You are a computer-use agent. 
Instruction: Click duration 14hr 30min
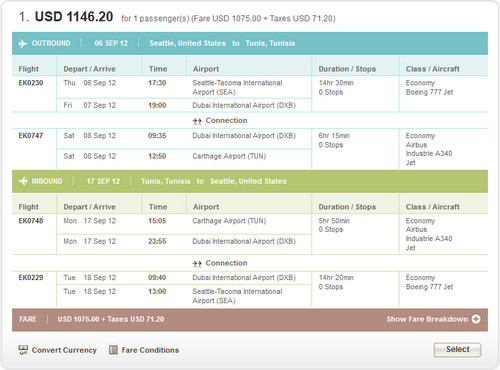click(x=336, y=83)
